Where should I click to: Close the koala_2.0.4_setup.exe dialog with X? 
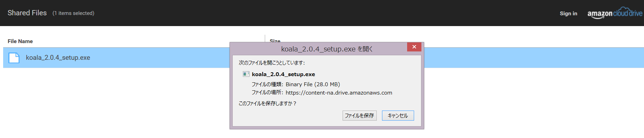(414, 47)
